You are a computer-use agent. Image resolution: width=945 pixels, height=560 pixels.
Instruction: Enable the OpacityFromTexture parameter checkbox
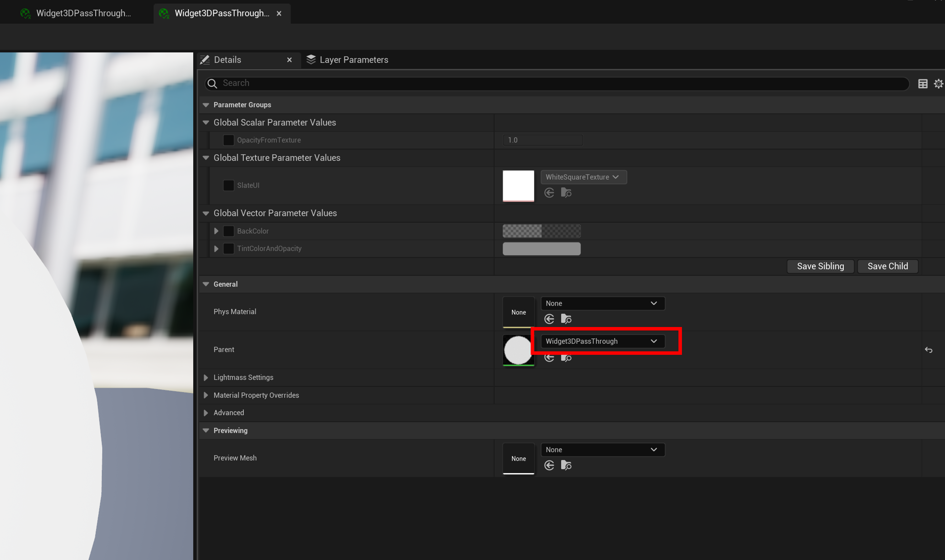(x=228, y=140)
